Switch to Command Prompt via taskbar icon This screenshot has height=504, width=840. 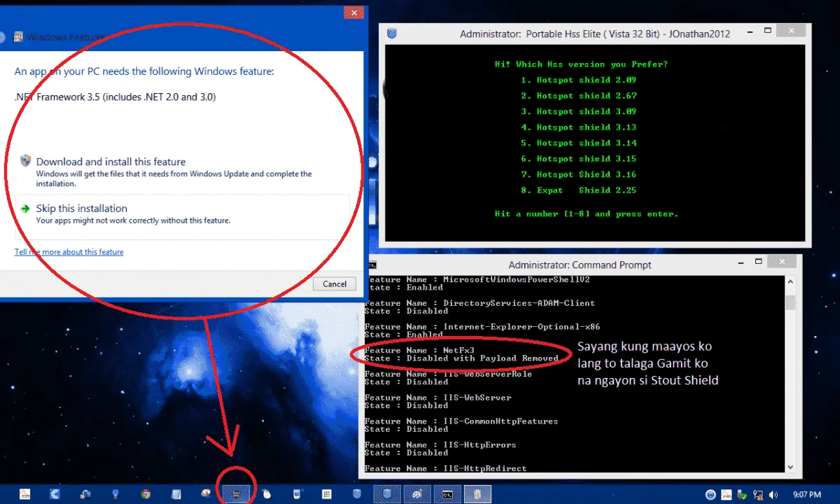tap(447, 494)
